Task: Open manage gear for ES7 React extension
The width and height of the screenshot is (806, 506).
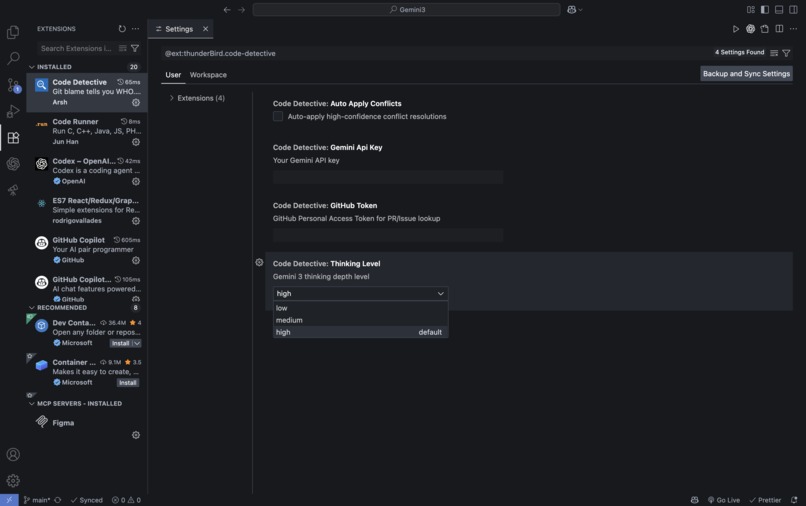Action: (136, 221)
